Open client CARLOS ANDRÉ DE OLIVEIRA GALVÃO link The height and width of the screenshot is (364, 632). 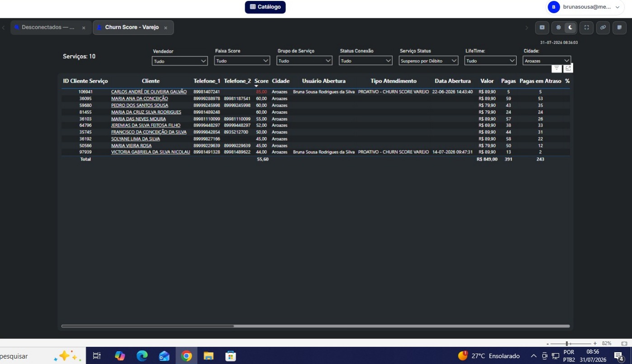149,92
